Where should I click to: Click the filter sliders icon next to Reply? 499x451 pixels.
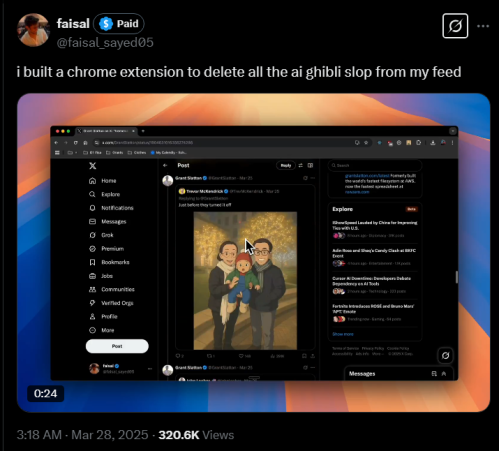point(301,165)
